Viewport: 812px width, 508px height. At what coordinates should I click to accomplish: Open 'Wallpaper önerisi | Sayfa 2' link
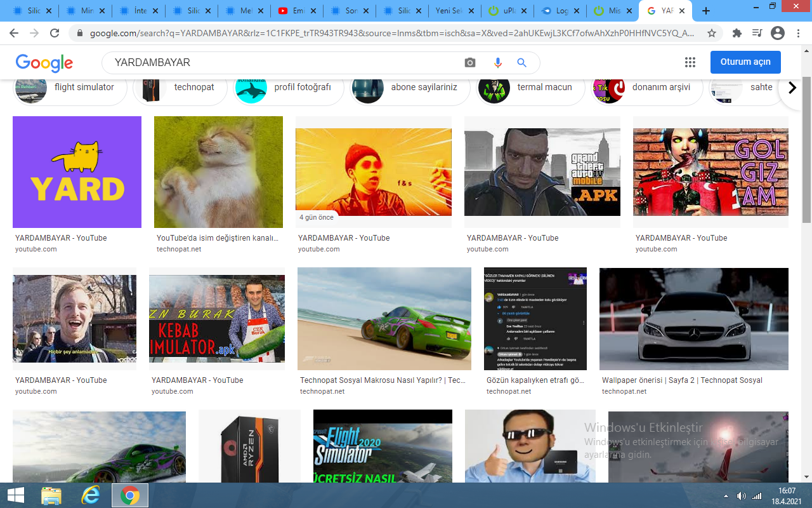coord(682,380)
